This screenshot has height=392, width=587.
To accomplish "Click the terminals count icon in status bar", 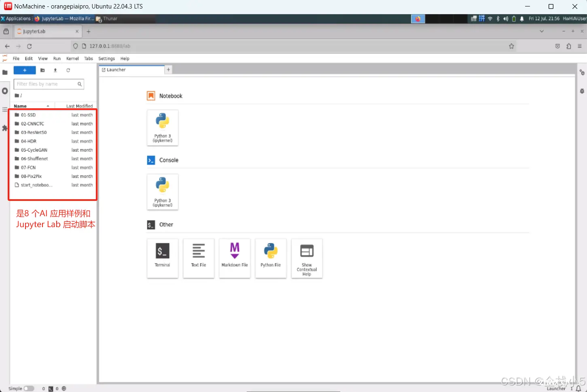I will tap(51, 389).
